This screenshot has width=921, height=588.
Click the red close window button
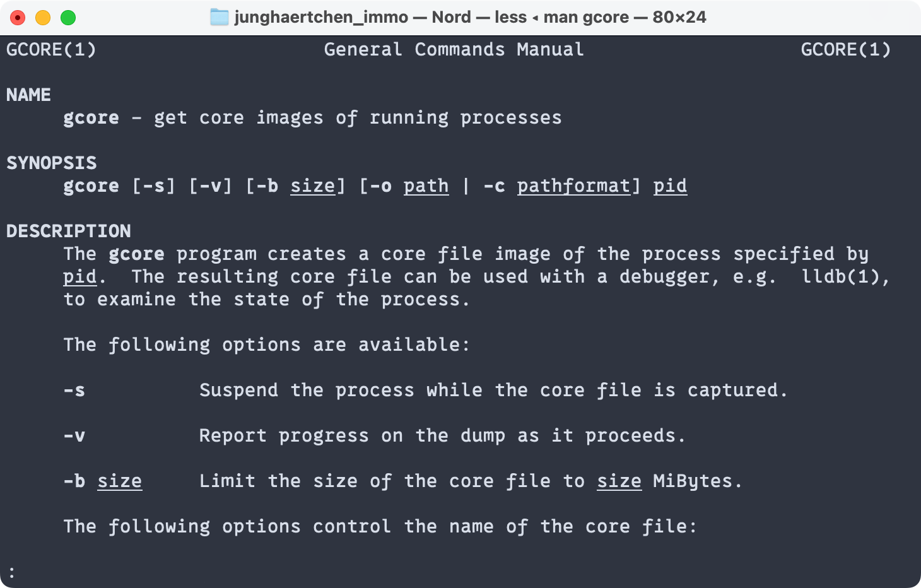coord(18,18)
